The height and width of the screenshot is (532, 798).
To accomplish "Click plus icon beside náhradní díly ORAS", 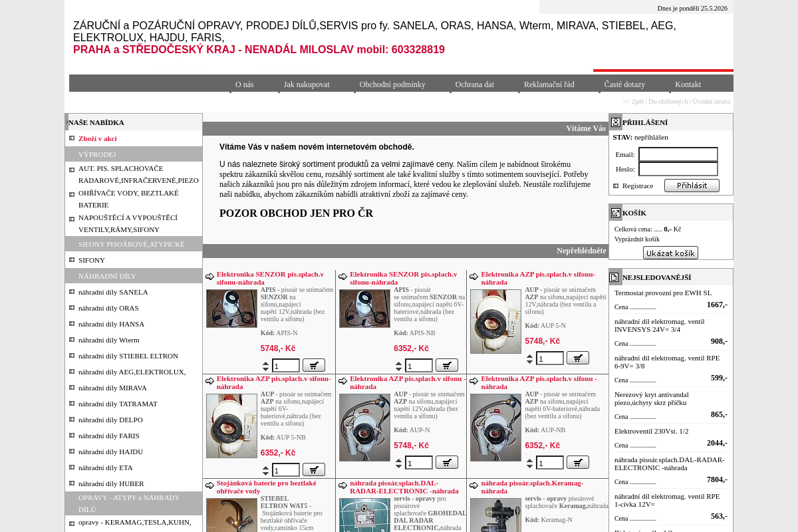I will pos(72,308).
